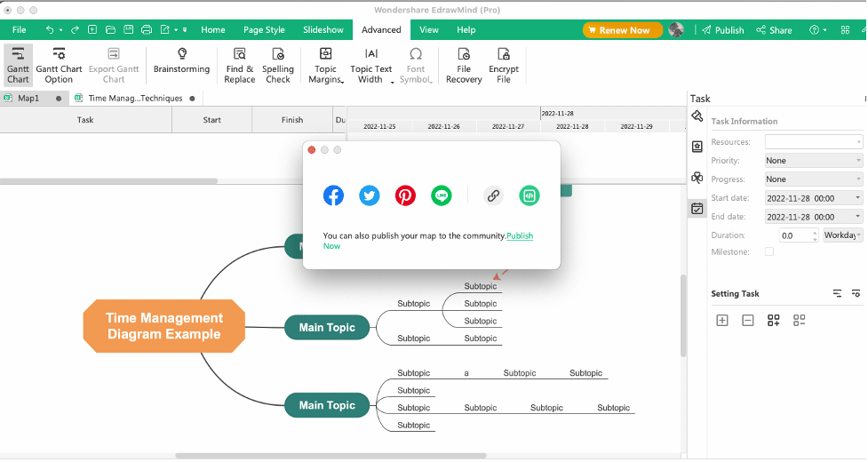
Task: Tick the Milestone checkbox
Action: click(x=769, y=251)
